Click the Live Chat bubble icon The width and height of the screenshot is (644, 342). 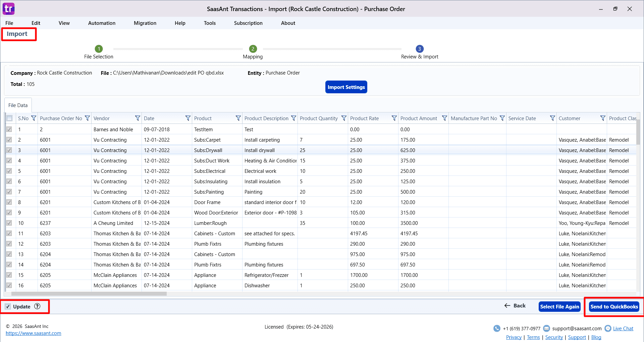608,329
